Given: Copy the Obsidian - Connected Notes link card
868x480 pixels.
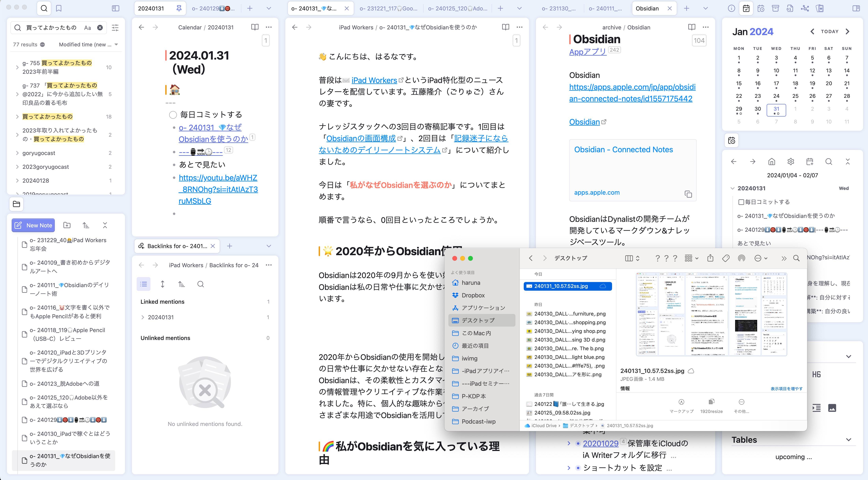Looking at the screenshot, I should coord(688,194).
